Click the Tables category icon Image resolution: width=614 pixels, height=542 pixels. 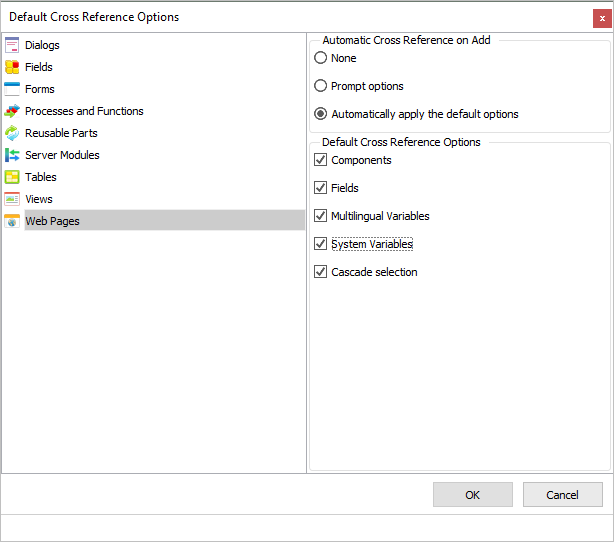click(12, 177)
